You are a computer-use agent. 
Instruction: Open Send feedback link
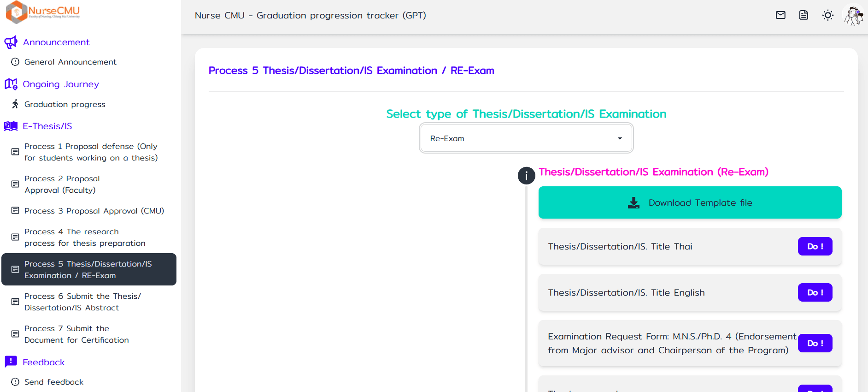(54, 382)
